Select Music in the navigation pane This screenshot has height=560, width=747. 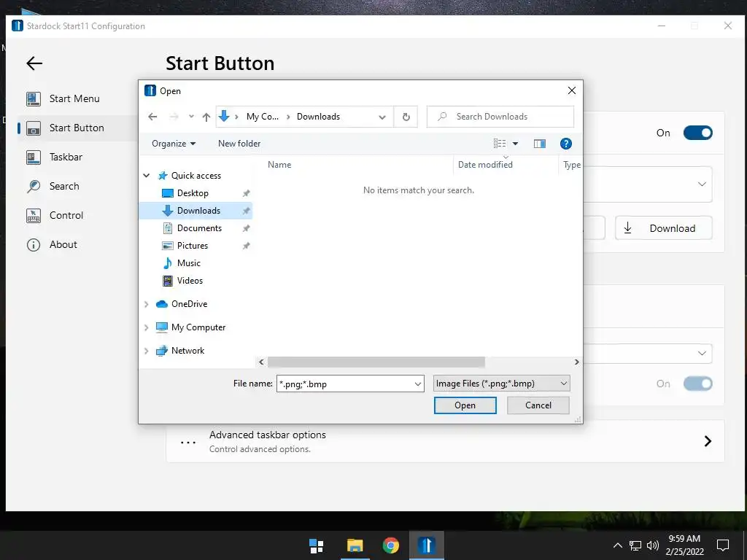(x=189, y=263)
